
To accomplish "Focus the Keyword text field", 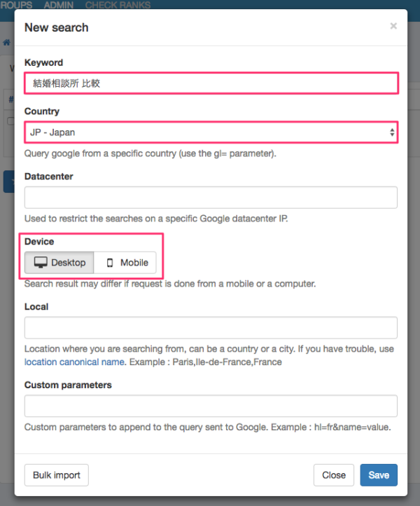I will point(210,83).
